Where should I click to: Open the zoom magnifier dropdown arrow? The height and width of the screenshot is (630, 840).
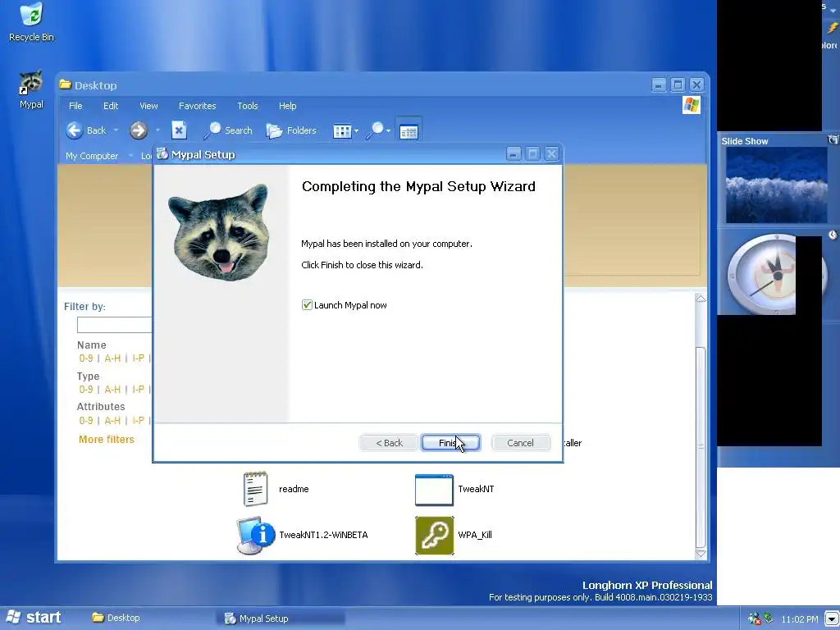(x=388, y=130)
